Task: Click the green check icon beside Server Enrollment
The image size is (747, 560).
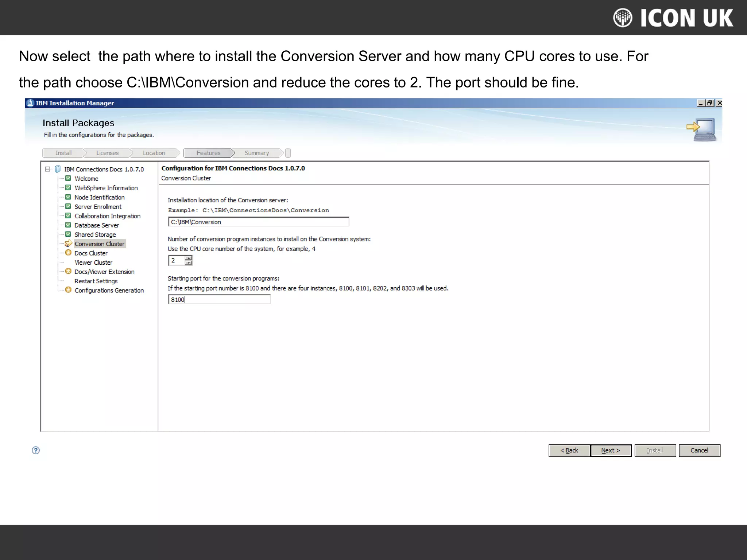Action: pyautogui.click(x=68, y=206)
